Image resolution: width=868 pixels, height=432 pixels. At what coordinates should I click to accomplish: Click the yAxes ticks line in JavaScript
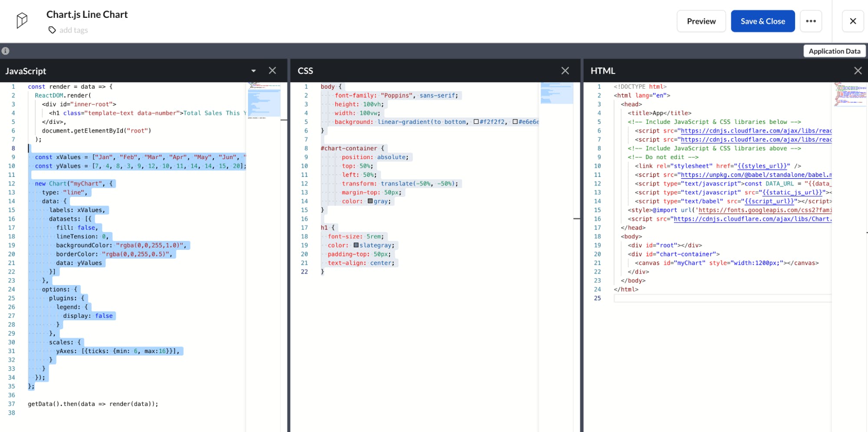click(118, 351)
